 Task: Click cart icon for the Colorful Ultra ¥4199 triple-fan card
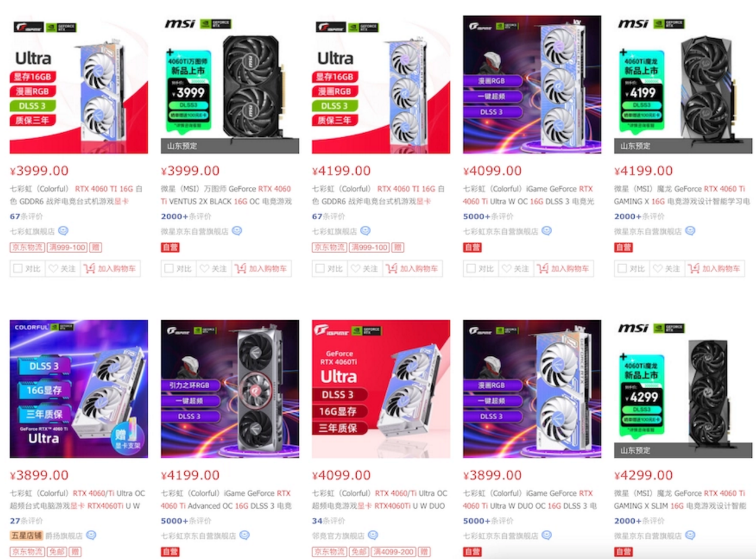(x=391, y=269)
